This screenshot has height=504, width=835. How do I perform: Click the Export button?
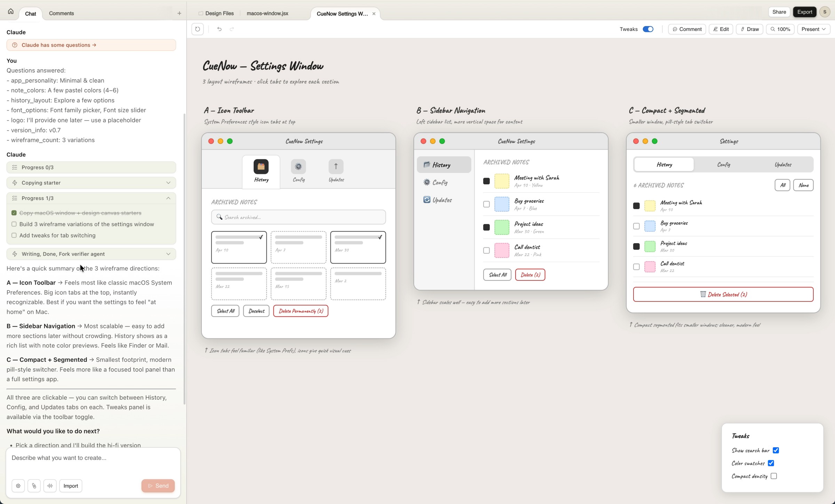coord(804,11)
